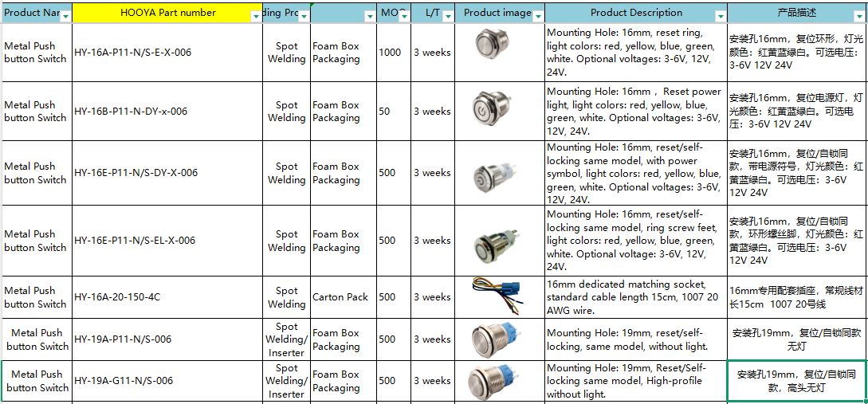The width and height of the screenshot is (868, 404).
Task: Select Spot Welding cell in HY-16A-20-150-4C row
Action: point(286,297)
